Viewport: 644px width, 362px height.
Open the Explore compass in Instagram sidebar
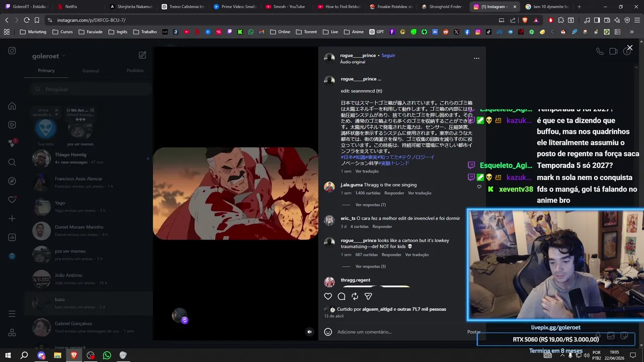pyautogui.click(x=12, y=181)
